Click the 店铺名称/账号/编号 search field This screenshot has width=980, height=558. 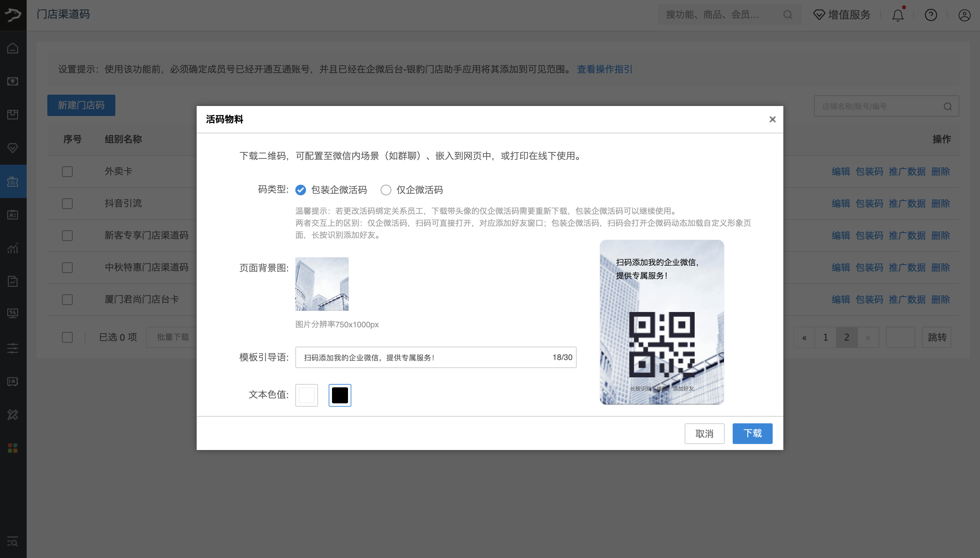click(x=886, y=106)
